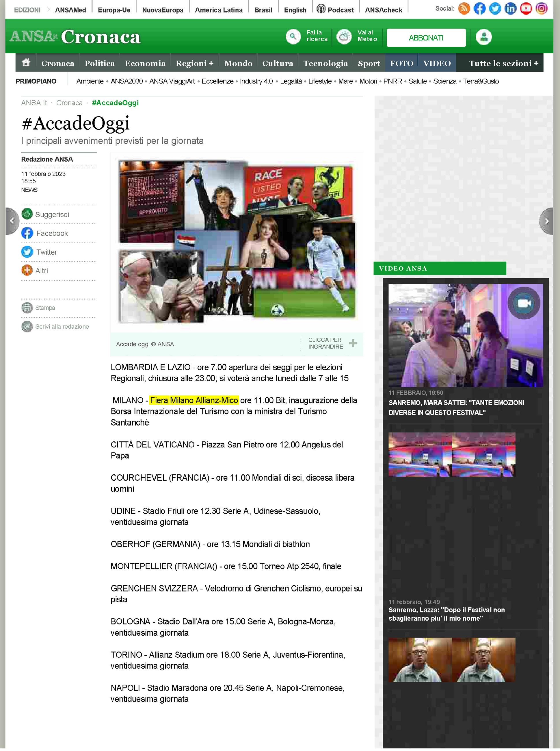Expand image with Clicca per ingrandire plus
Image resolution: width=560 pixels, height=751 pixels.
click(x=353, y=343)
